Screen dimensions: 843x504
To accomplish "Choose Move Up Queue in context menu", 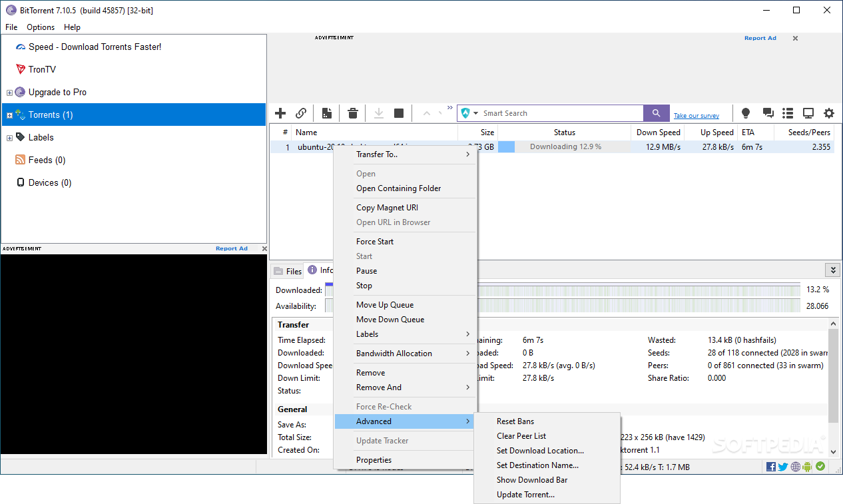I will (406, 305).
